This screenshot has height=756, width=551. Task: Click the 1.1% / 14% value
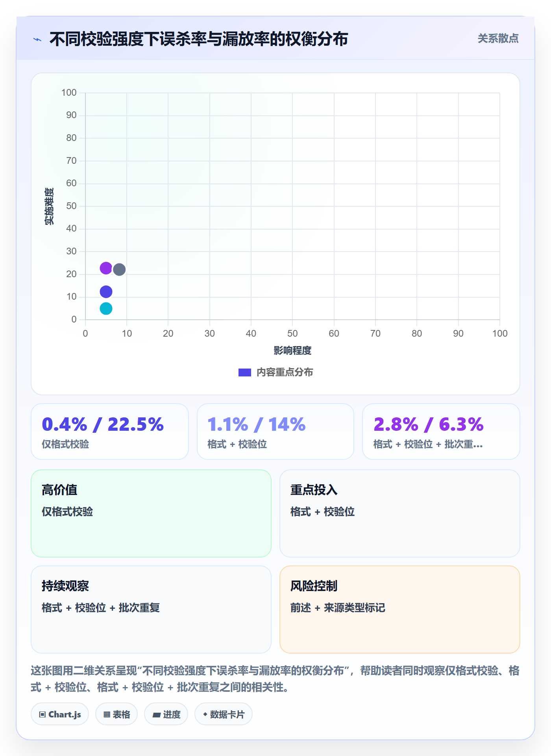click(257, 424)
